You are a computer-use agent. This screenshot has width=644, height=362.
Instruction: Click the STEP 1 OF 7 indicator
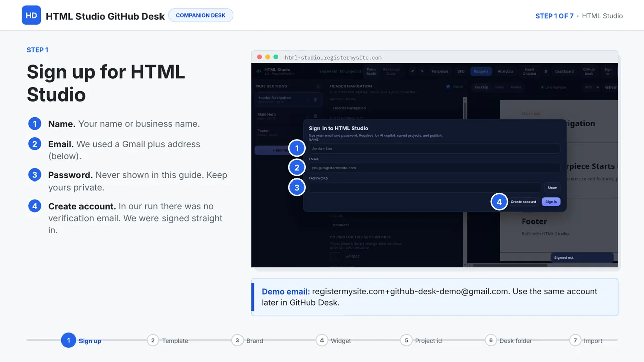click(x=554, y=16)
